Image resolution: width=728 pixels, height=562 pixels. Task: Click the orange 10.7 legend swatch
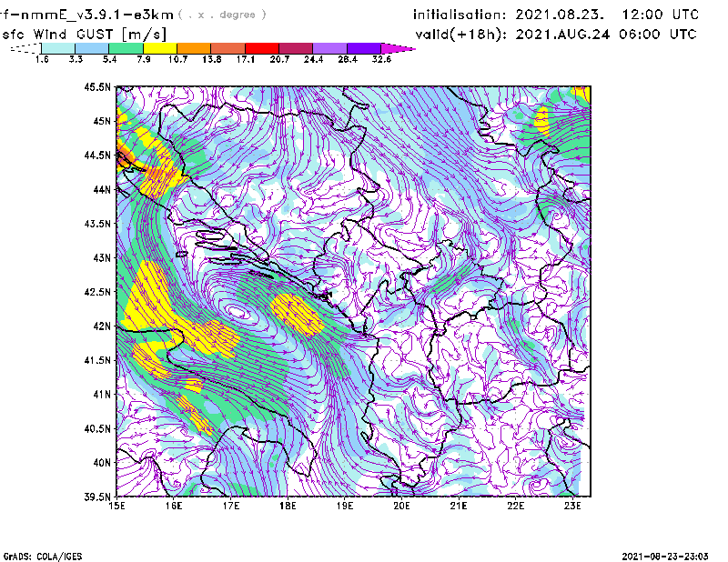point(194,48)
